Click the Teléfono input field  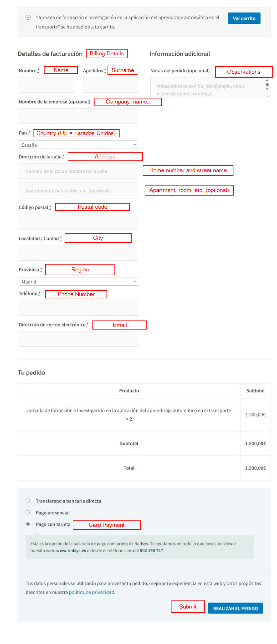coord(78,308)
